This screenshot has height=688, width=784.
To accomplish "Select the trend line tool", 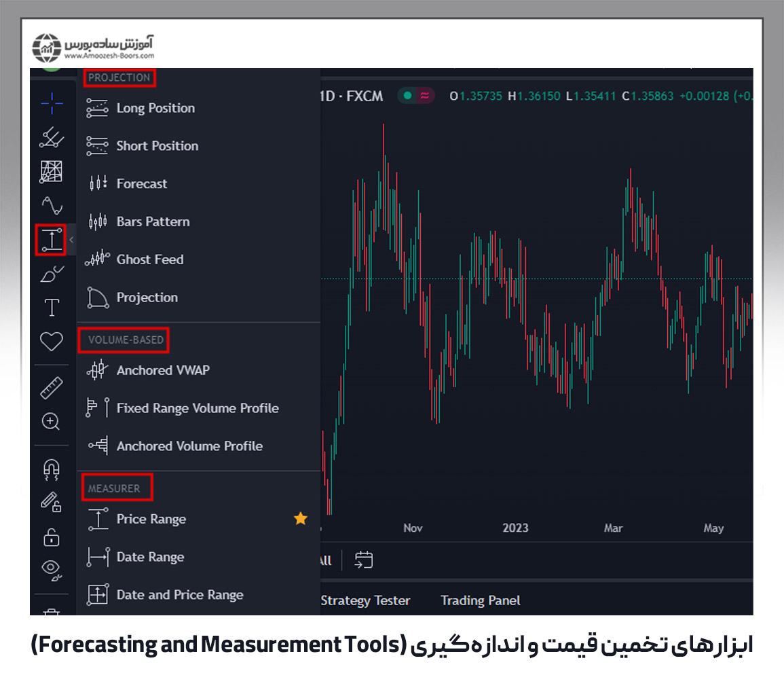I will [52, 138].
